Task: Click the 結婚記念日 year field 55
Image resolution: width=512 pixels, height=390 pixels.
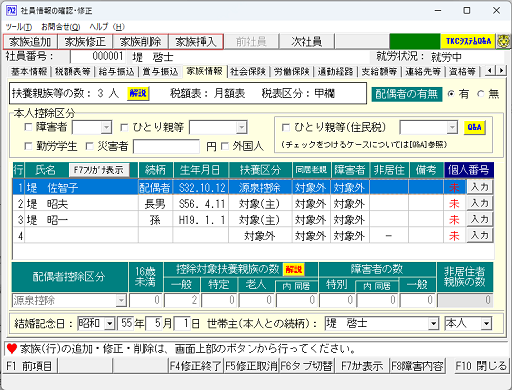Action: [x=126, y=323]
